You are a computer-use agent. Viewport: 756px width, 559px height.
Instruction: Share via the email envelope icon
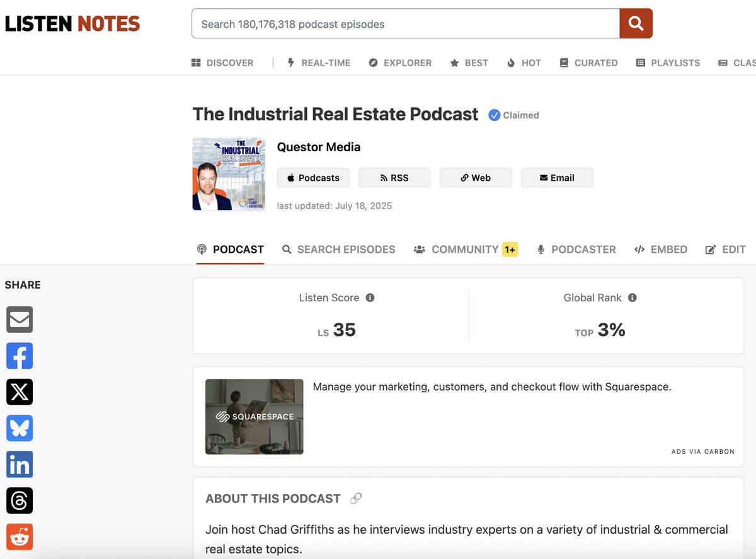(x=20, y=320)
